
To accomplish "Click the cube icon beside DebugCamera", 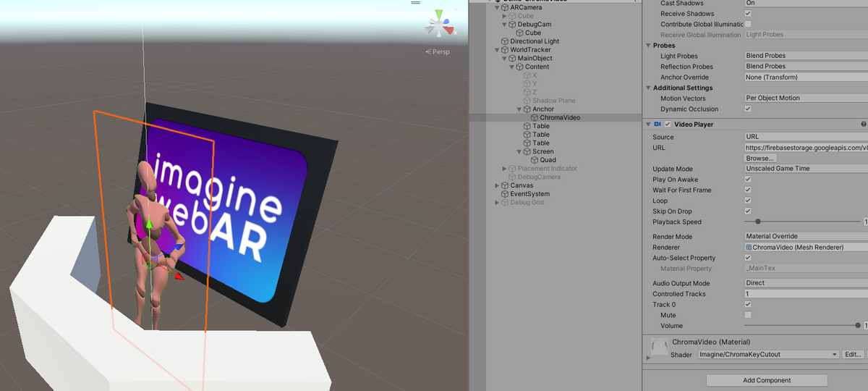I will click(x=513, y=177).
